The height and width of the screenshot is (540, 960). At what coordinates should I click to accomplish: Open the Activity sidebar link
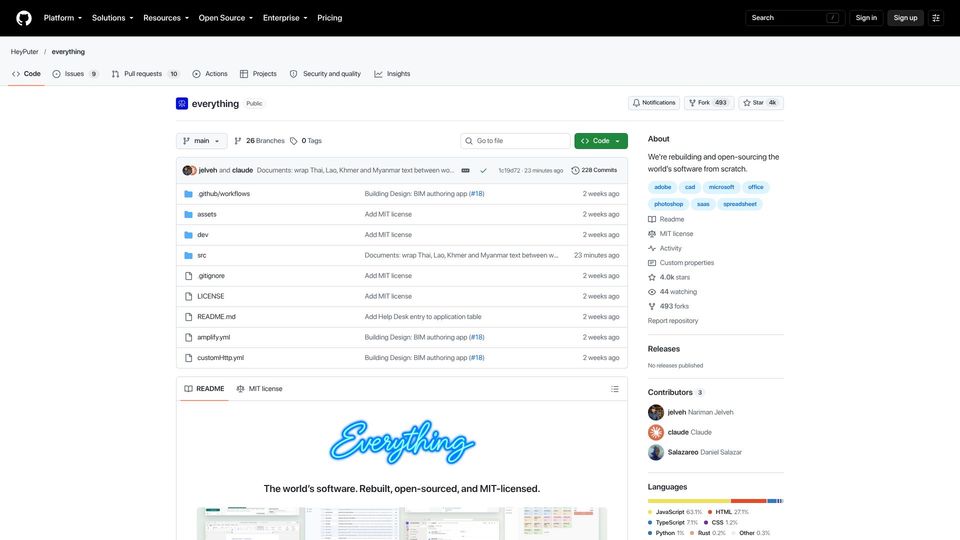pos(665,248)
